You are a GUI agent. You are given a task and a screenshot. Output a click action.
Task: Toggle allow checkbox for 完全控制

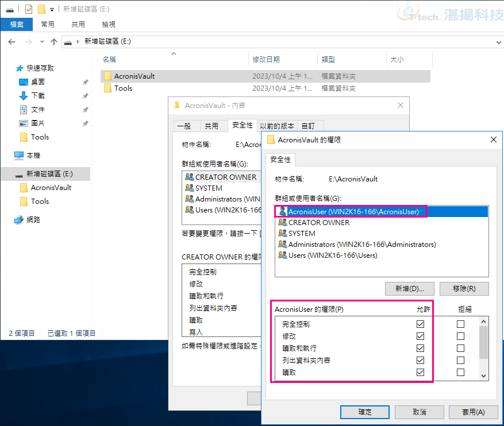[420, 324]
